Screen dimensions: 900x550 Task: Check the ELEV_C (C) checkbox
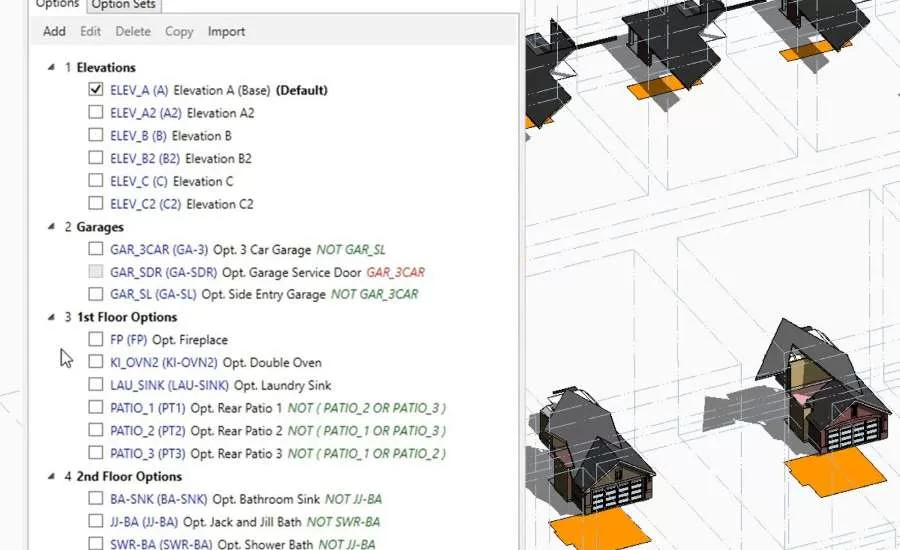click(96, 180)
